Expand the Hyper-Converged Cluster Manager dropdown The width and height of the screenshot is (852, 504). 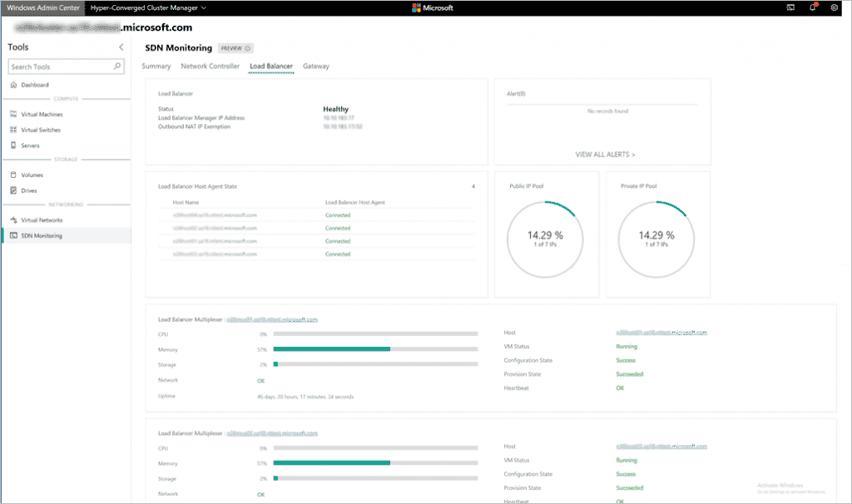[148, 7]
